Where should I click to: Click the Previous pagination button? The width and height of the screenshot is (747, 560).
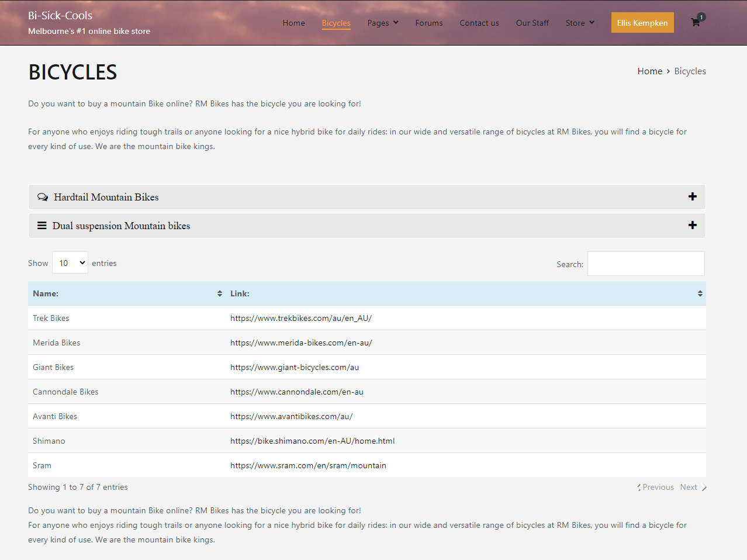655,487
